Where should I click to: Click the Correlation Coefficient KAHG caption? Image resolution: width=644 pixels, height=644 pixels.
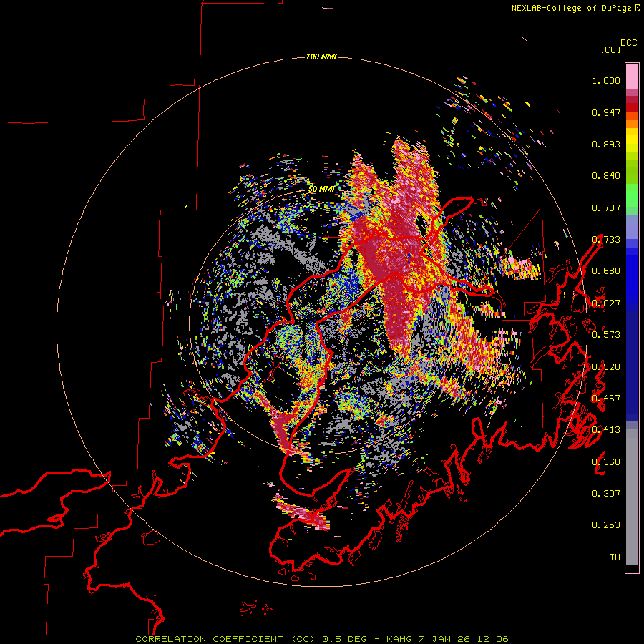322,639
